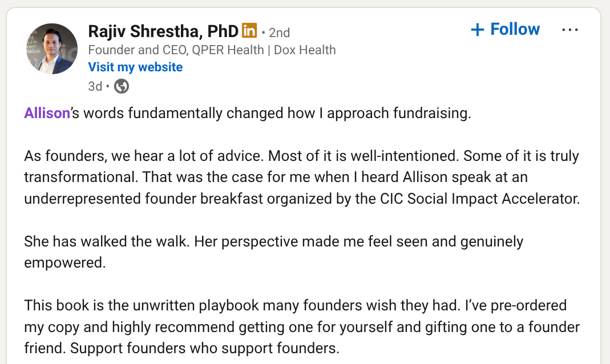Click the gold LinkedIn Premium badge icon
This screenshot has width=610, height=364.
tap(249, 30)
